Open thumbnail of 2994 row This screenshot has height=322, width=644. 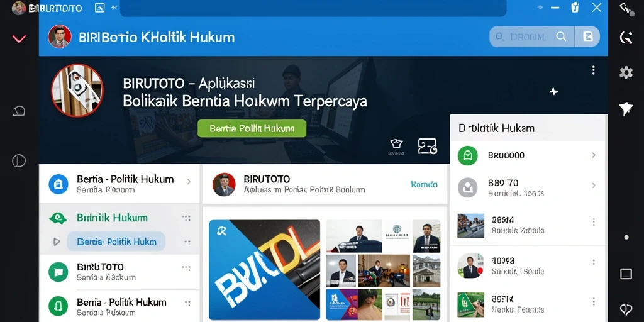pyautogui.click(x=470, y=226)
